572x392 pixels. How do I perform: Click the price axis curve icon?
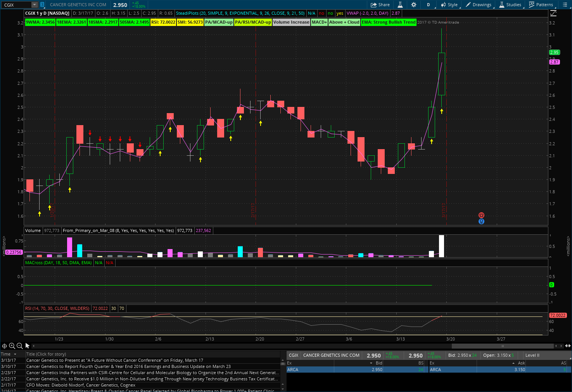(x=553, y=13)
